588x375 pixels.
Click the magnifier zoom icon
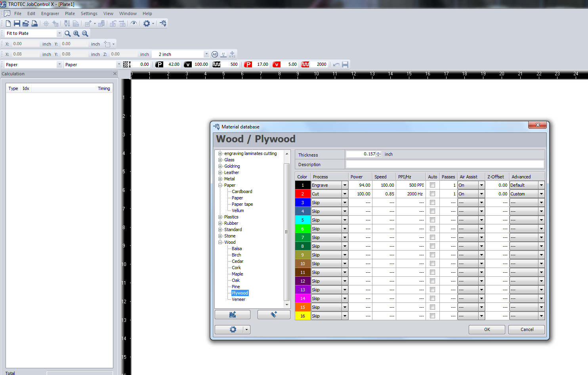tap(68, 34)
